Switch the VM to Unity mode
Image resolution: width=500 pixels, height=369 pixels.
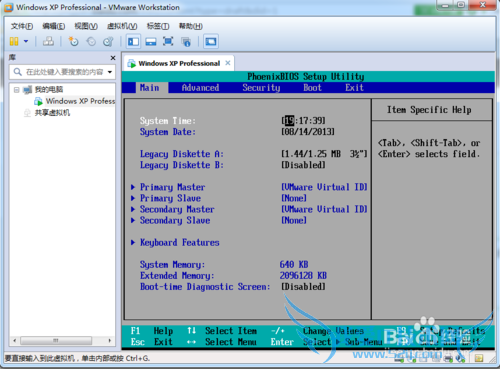[186, 42]
